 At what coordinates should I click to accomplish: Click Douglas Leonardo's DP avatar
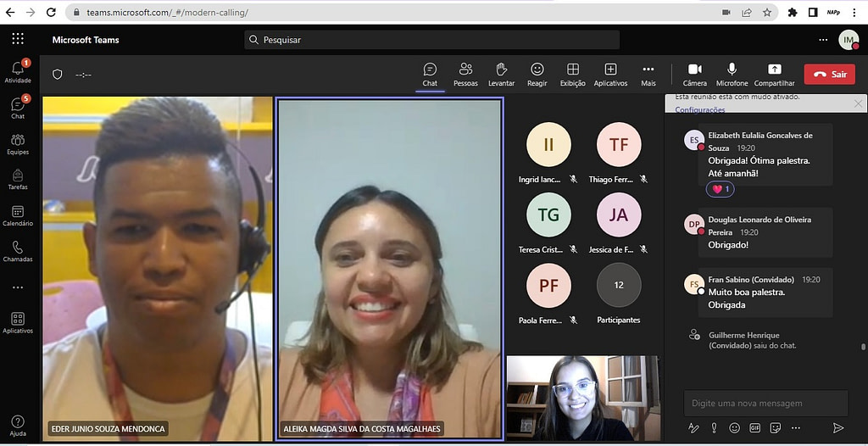pos(693,225)
